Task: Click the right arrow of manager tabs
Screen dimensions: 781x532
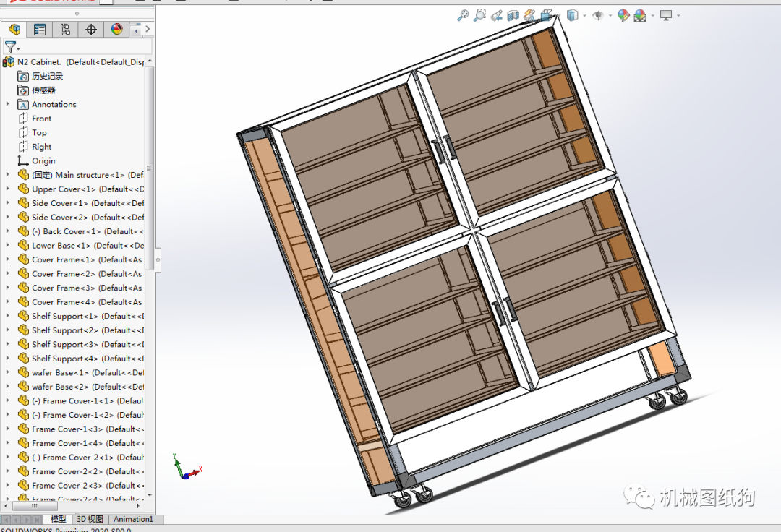Action: point(148,30)
